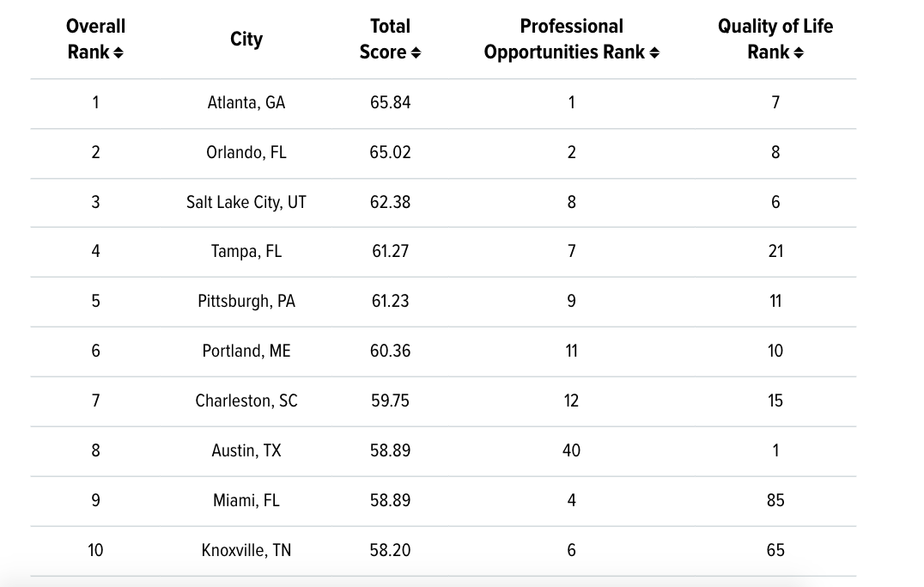Click the Portland, ME cell

coord(246,351)
